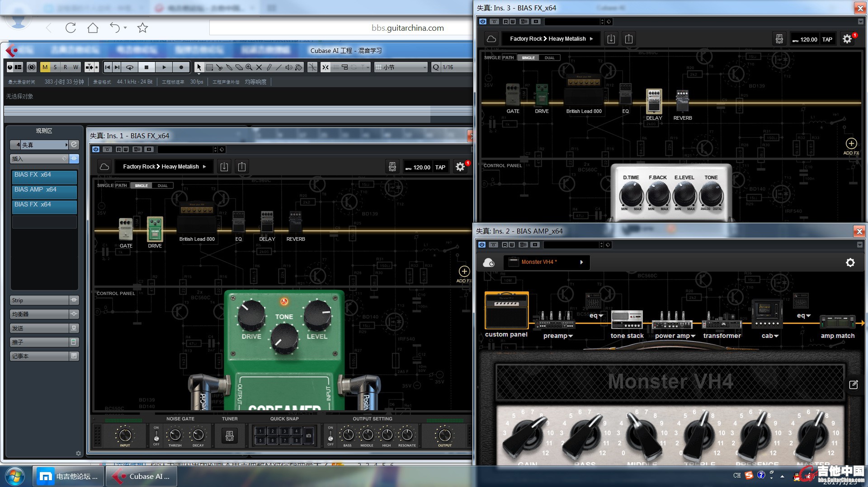This screenshot has width=868, height=487.
Task: Toggle Noise Gate ON/OFF switch
Action: [156, 436]
